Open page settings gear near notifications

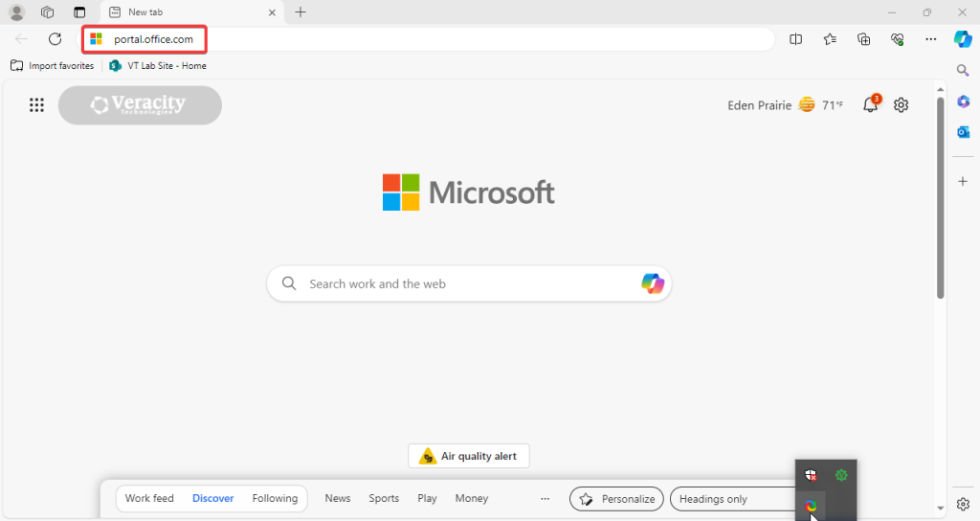(x=901, y=105)
